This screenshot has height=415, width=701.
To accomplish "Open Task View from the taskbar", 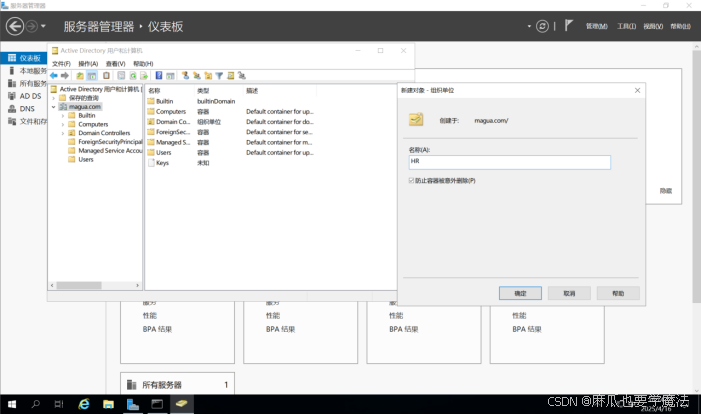I will pos(59,404).
